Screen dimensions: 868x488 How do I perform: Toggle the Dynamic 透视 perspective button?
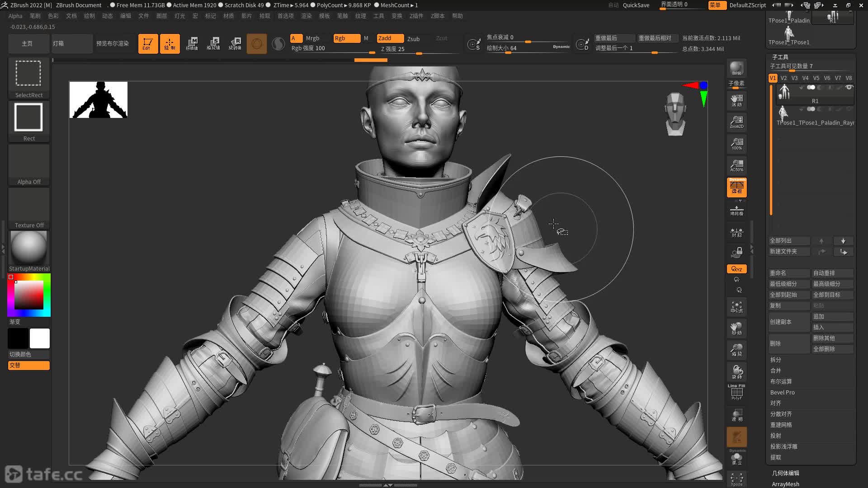(736, 187)
